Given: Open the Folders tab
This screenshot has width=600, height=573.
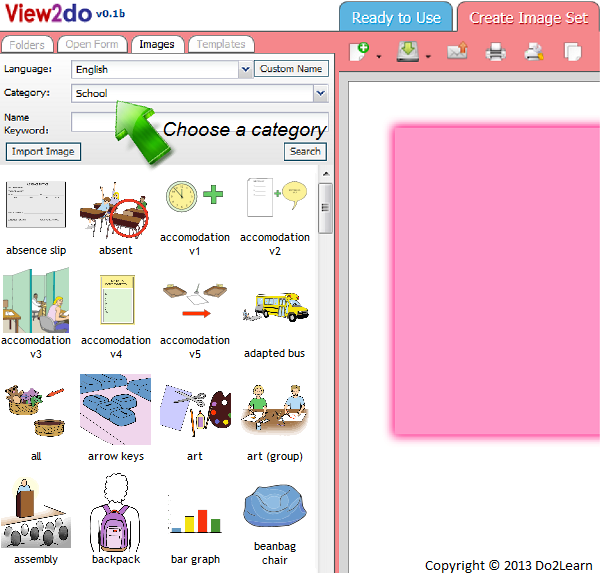Looking at the screenshot, I should click(28, 44).
